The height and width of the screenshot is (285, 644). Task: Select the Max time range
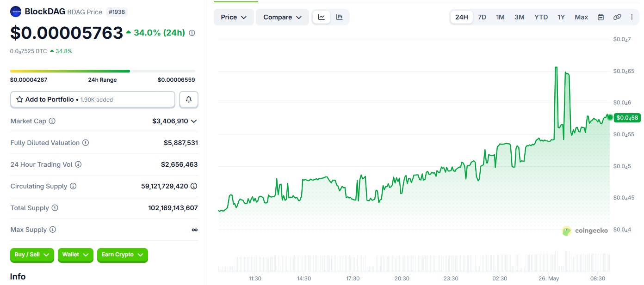click(x=581, y=17)
